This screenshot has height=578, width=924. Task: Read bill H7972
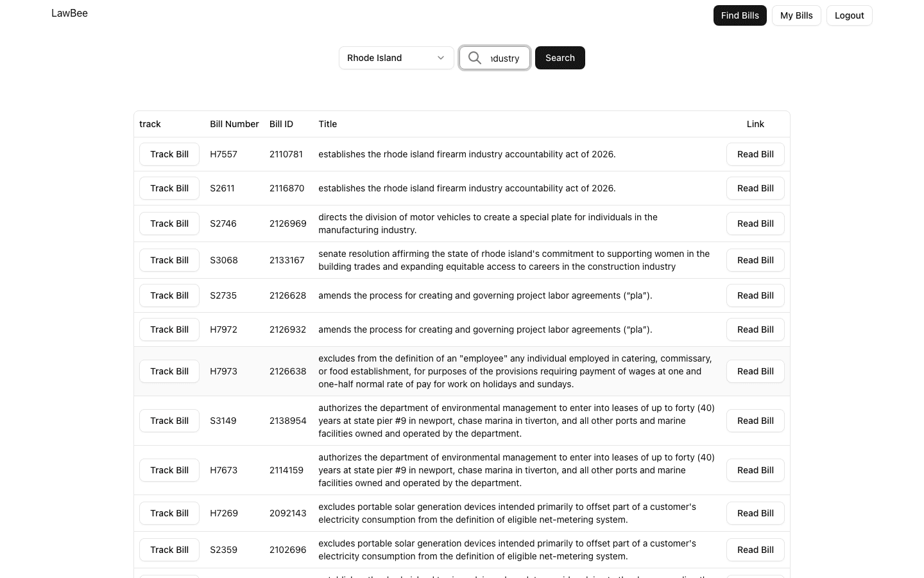tap(755, 329)
